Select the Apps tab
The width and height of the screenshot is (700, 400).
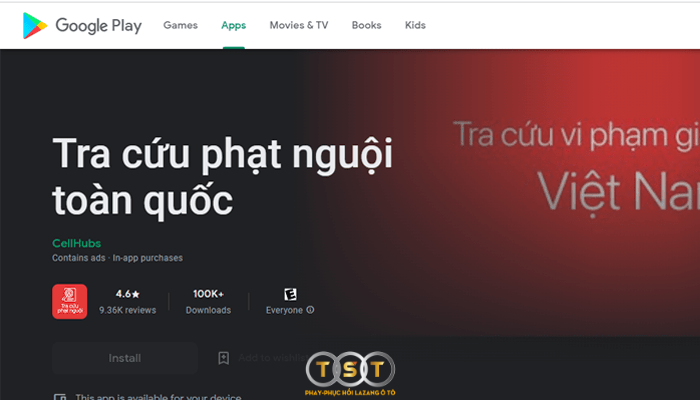click(233, 25)
